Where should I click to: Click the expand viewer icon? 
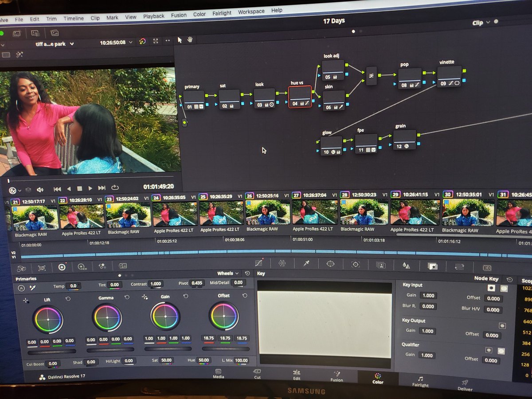156,41
